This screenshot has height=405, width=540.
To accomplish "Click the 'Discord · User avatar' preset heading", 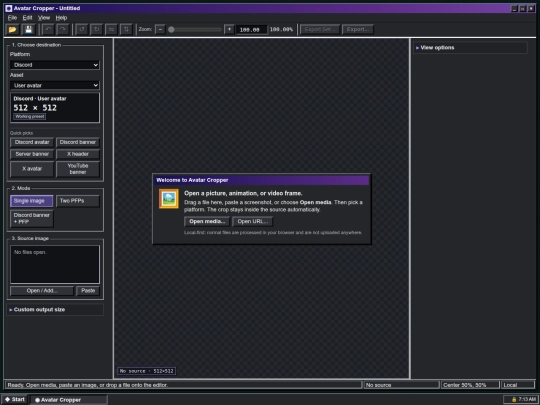I will (x=40, y=98).
